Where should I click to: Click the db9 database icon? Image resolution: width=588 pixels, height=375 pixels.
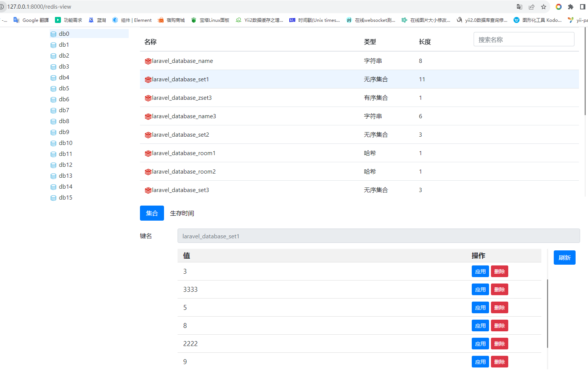pos(53,133)
